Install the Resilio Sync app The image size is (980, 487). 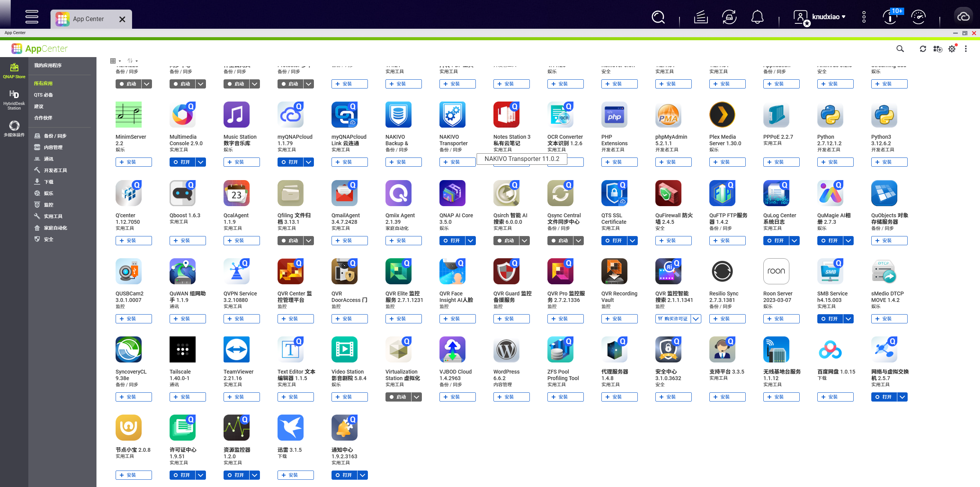pyautogui.click(x=727, y=319)
